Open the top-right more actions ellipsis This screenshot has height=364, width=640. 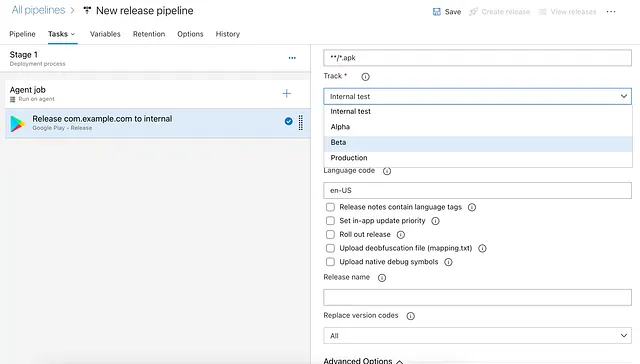coord(611,11)
